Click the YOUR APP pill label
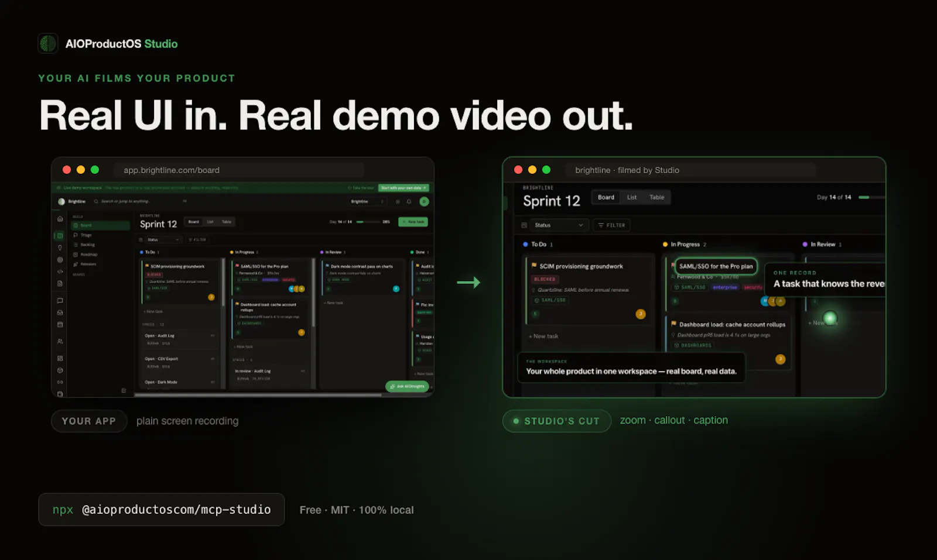This screenshot has height=560, width=937. [89, 421]
